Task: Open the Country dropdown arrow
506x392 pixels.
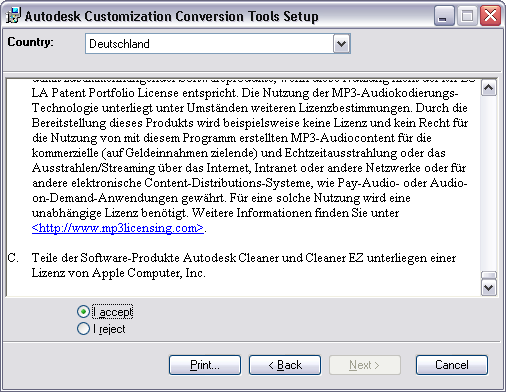Action: click(341, 44)
